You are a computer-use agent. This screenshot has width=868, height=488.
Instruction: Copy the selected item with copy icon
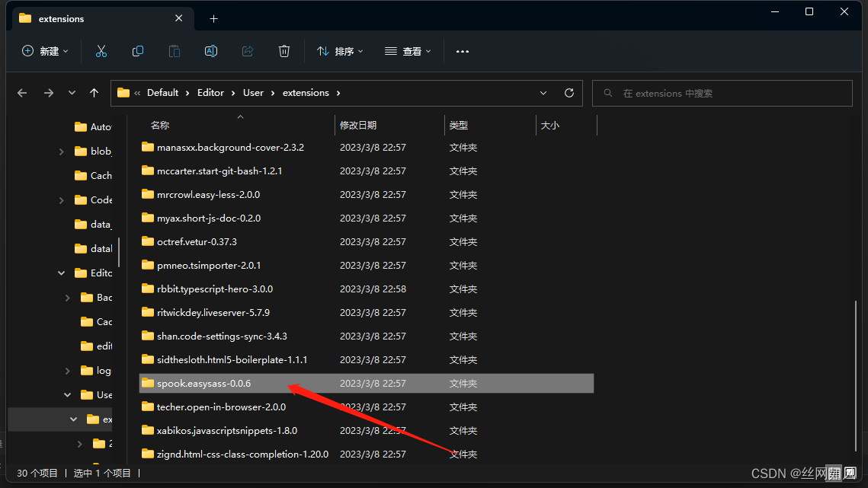click(x=138, y=51)
